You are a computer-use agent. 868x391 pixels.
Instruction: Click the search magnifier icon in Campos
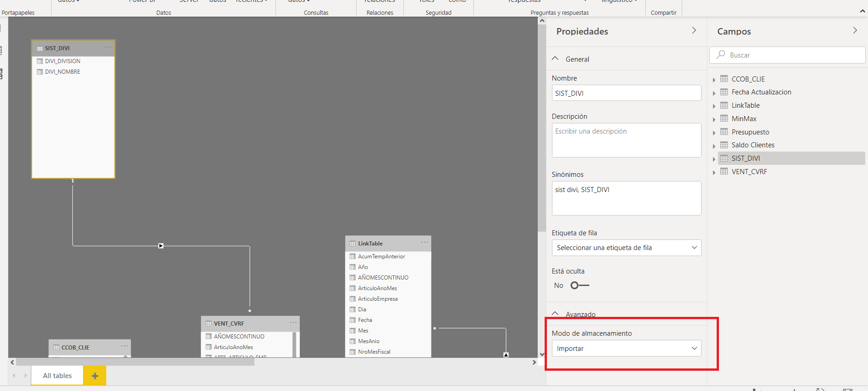tap(721, 54)
